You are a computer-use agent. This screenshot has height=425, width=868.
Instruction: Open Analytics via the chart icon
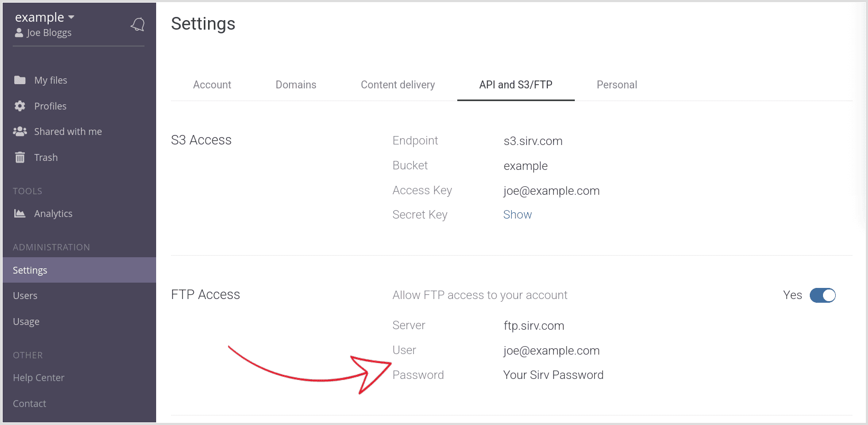coord(20,213)
